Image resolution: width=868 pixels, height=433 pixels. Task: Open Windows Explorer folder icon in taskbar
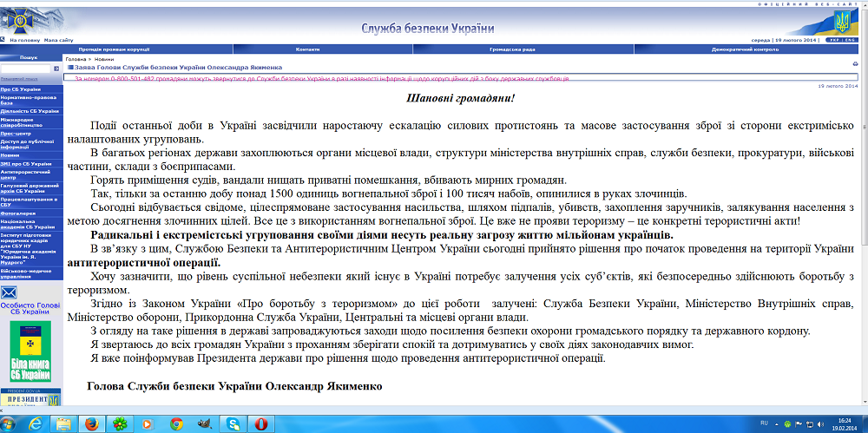coord(63,423)
